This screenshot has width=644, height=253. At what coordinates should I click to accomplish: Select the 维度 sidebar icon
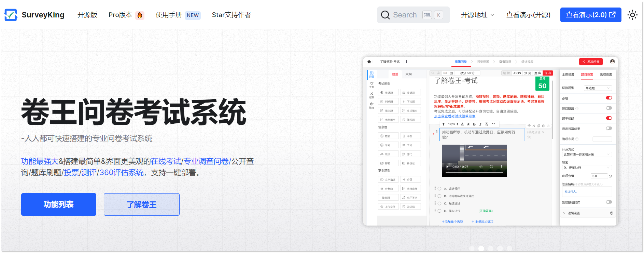[372, 105]
